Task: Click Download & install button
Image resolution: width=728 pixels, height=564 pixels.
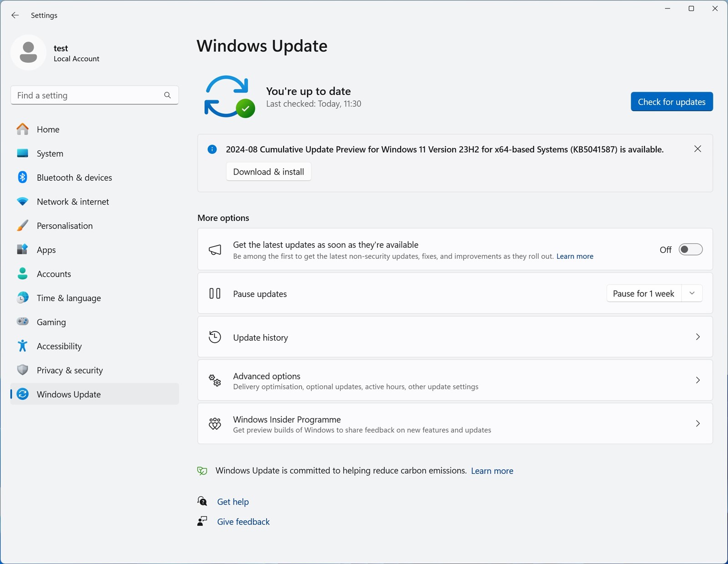Action: (x=268, y=171)
